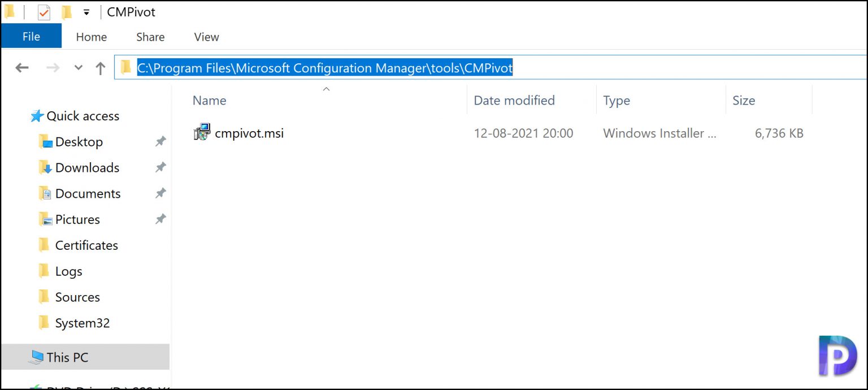Click the Documents folder icon
Viewport: 868px width, 390px height.
(45, 193)
